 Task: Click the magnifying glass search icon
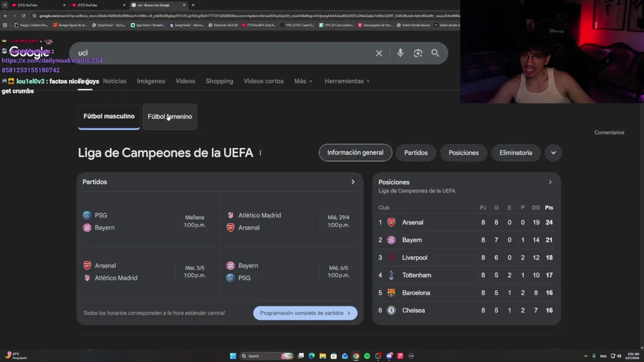[x=435, y=53]
